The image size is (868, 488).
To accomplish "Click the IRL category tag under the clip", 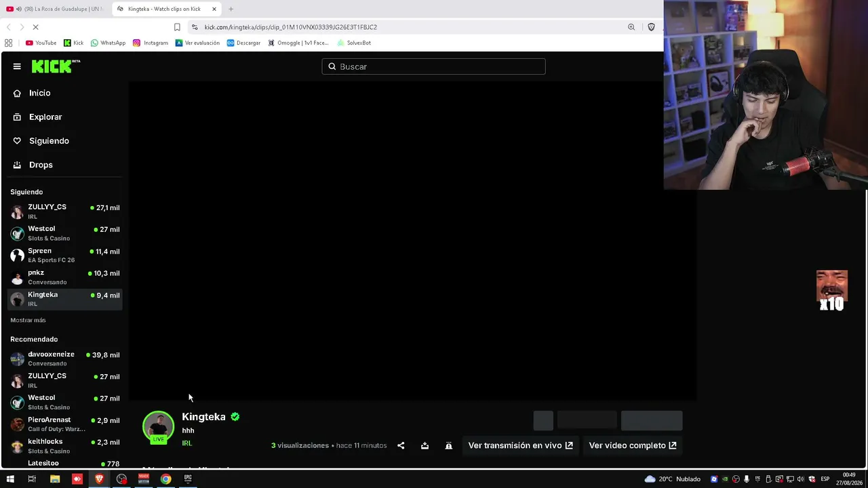I will click(x=186, y=443).
